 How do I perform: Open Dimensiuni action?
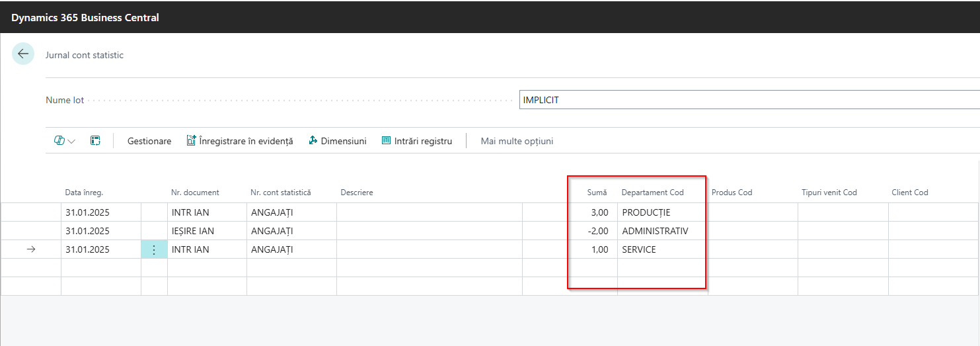tap(338, 141)
